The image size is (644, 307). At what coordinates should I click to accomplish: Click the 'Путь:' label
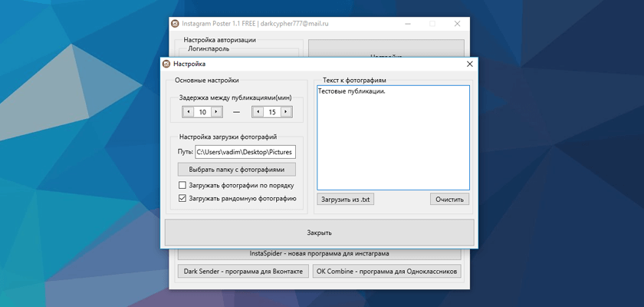tap(186, 152)
